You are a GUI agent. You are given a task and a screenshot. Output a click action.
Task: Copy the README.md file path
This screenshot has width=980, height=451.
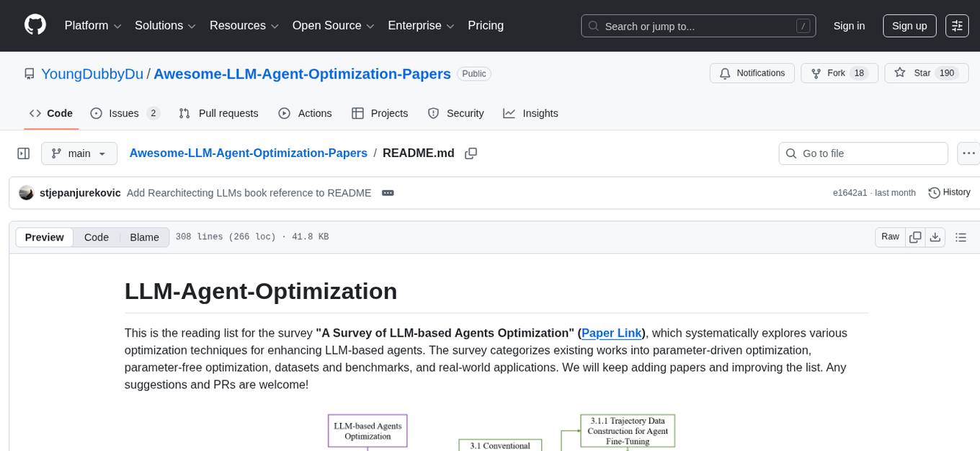[x=471, y=153]
